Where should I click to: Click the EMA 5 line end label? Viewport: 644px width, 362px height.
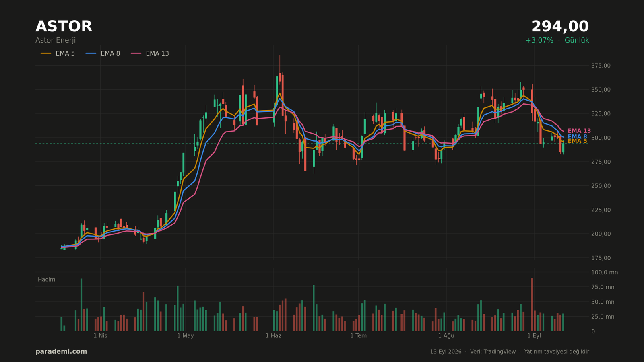[x=577, y=141]
